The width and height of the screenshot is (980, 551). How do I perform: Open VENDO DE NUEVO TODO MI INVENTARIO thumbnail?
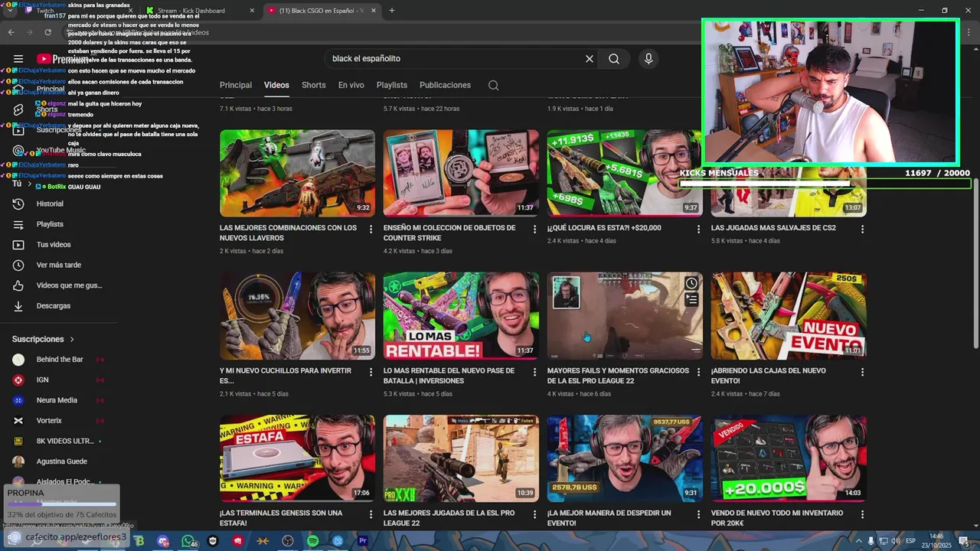click(x=789, y=458)
